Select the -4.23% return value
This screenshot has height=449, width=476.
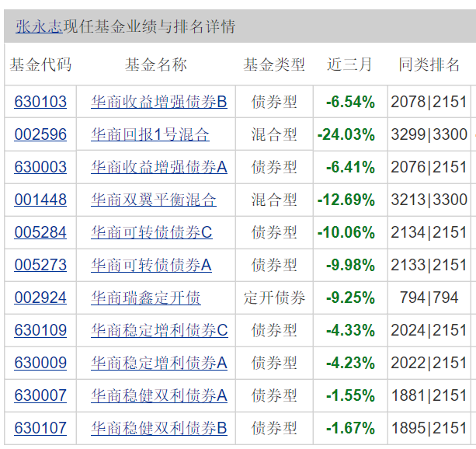351,363
